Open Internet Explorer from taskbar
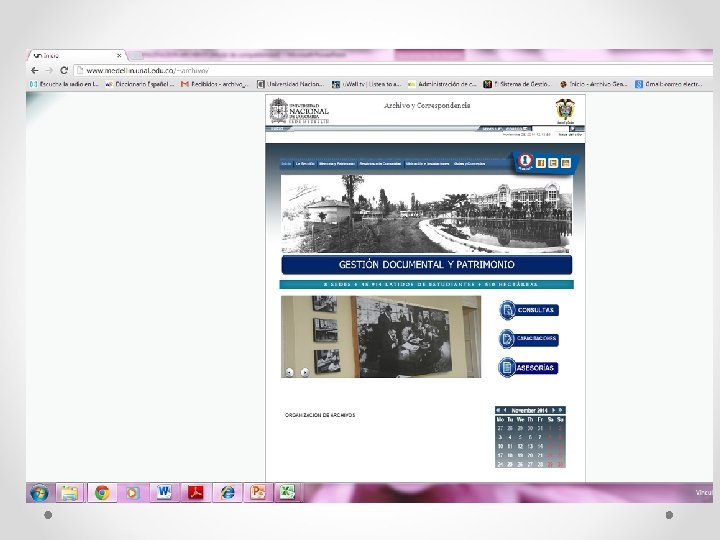 (x=227, y=493)
